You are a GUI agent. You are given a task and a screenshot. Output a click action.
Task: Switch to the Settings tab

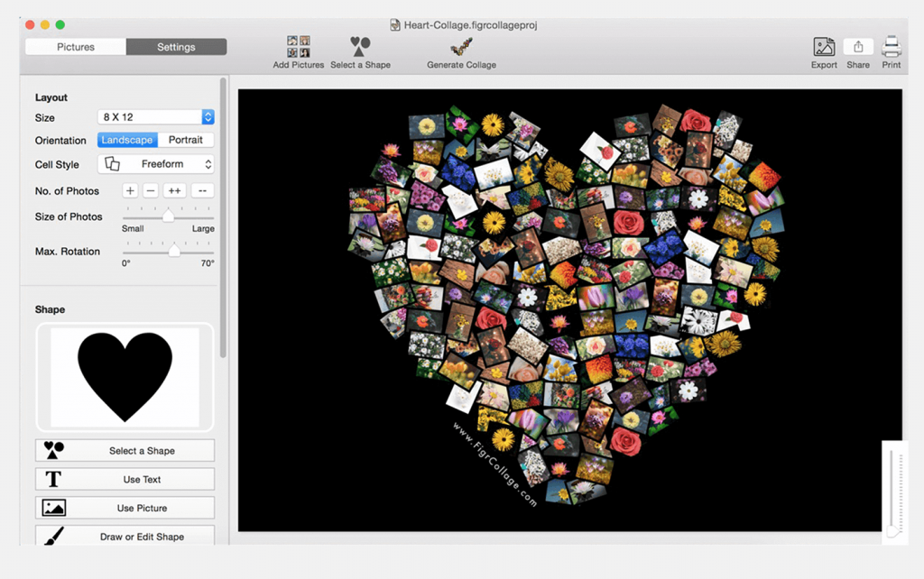click(x=176, y=47)
